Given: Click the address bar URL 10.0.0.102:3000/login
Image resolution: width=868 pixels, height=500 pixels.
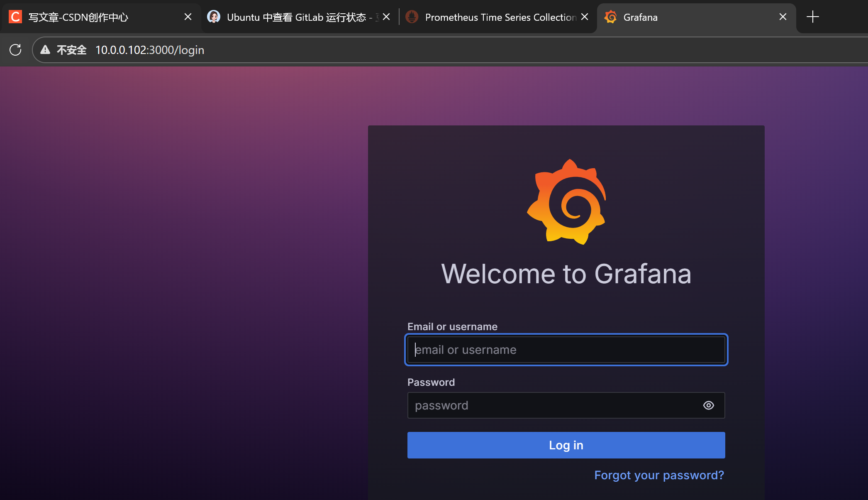Looking at the screenshot, I should click(x=150, y=50).
